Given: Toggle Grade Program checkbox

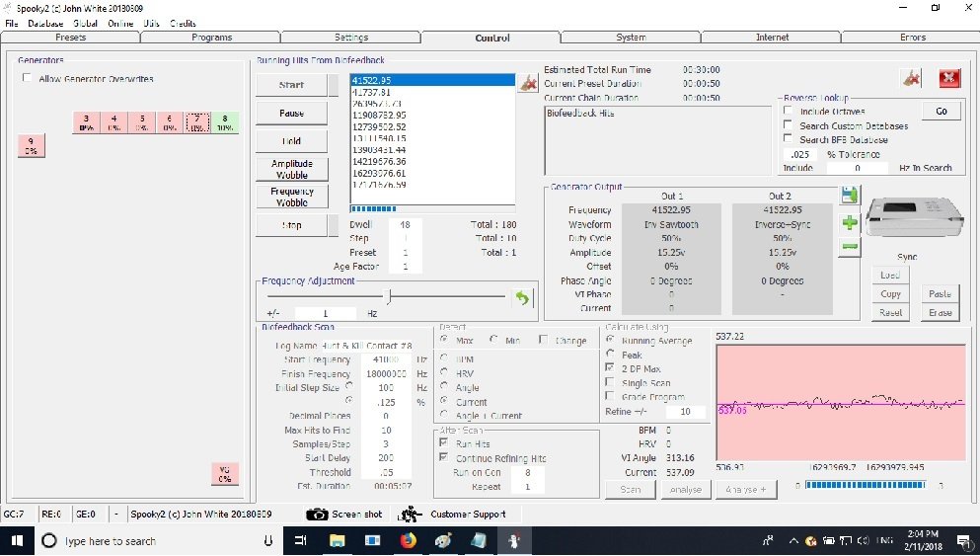Looking at the screenshot, I should pos(609,395).
